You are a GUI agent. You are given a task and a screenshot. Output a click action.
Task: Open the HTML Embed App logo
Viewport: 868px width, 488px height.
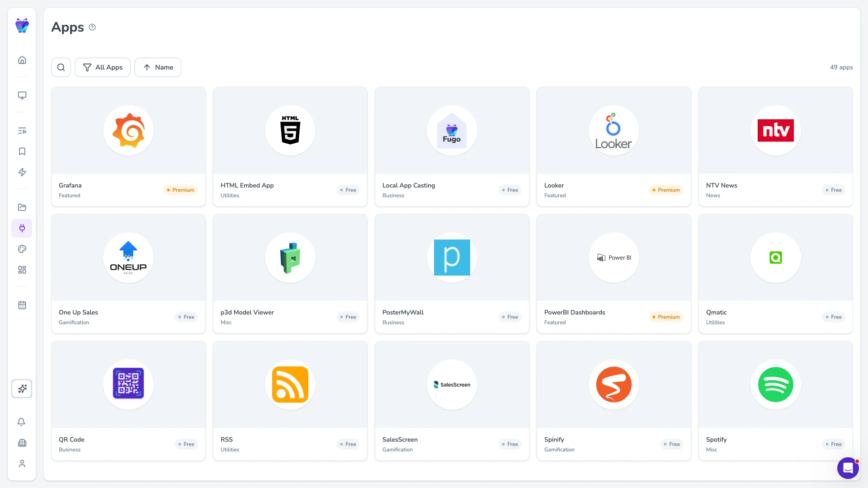pyautogui.click(x=290, y=131)
